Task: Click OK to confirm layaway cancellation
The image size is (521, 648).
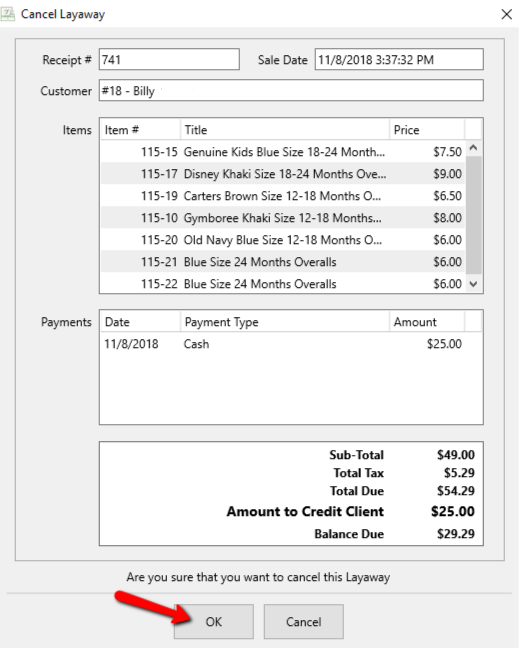Action: click(x=214, y=622)
